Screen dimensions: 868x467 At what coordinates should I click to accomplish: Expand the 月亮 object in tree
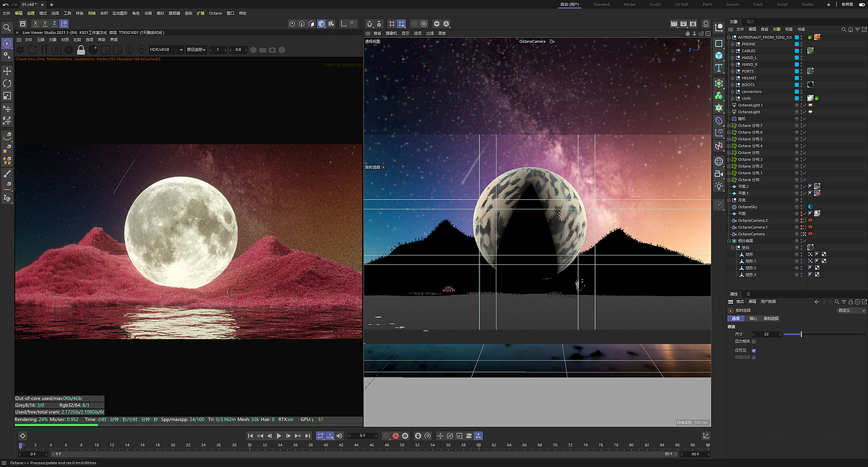pos(730,200)
